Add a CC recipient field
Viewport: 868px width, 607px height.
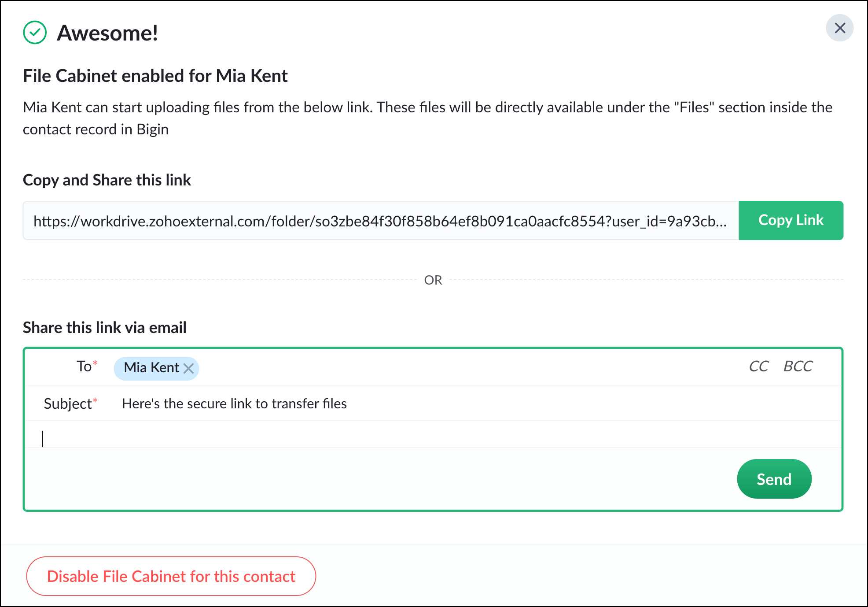758,366
